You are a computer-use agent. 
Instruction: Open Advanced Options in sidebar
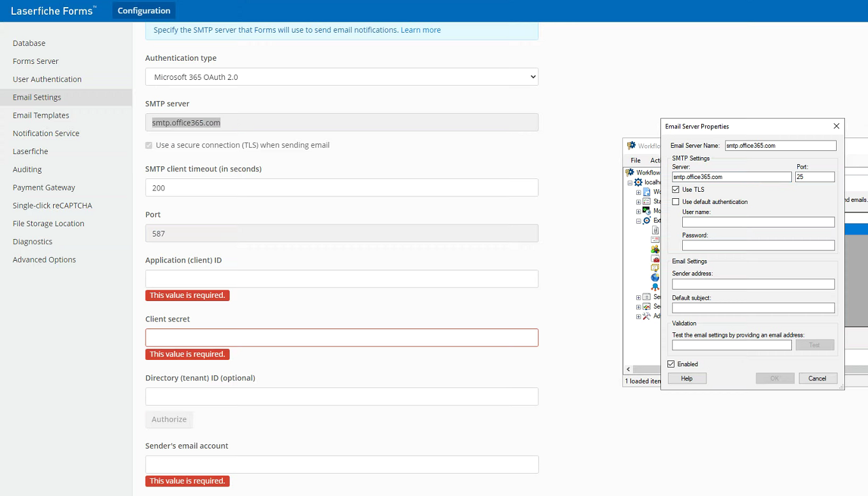[44, 260]
